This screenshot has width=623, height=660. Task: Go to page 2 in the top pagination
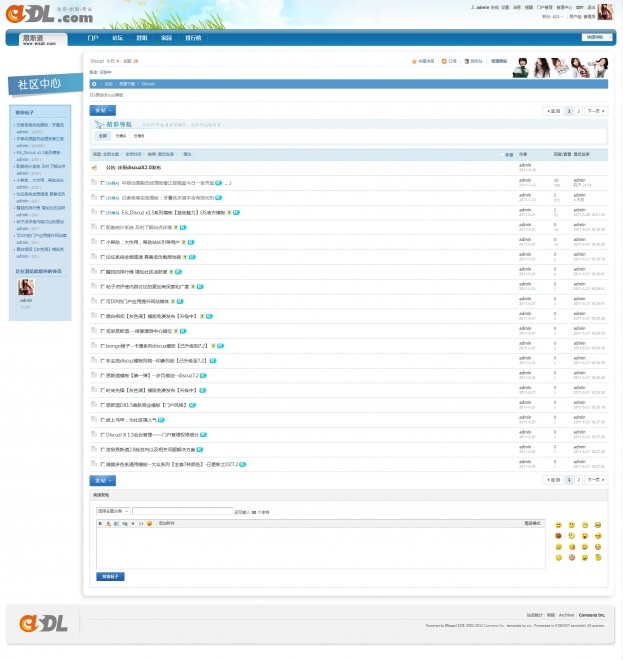click(x=579, y=111)
